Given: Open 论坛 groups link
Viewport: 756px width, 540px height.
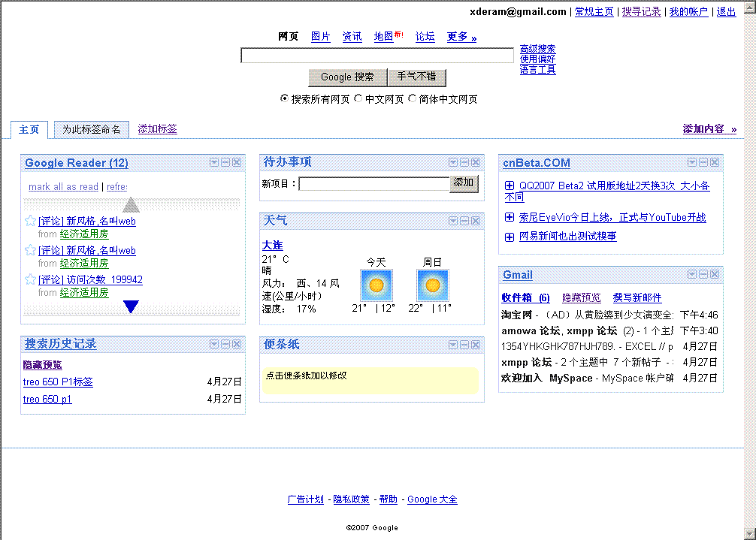Looking at the screenshot, I should tap(425, 36).
